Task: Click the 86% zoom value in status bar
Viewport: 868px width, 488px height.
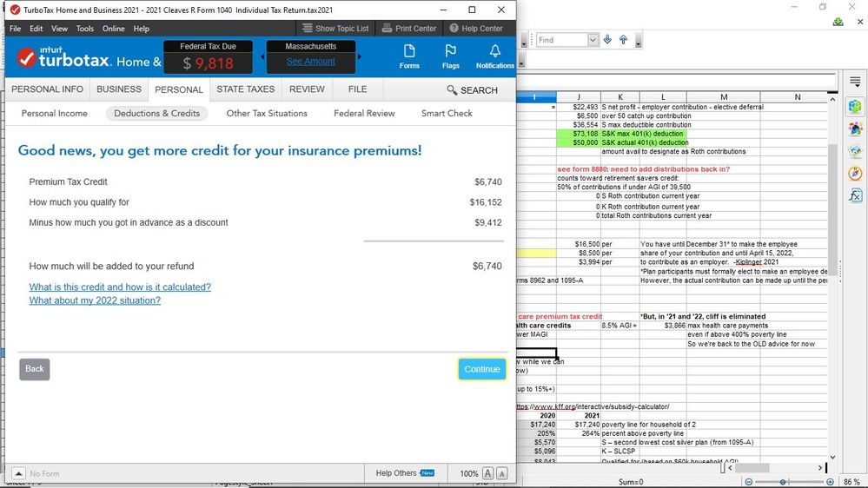Action: coord(851,482)
